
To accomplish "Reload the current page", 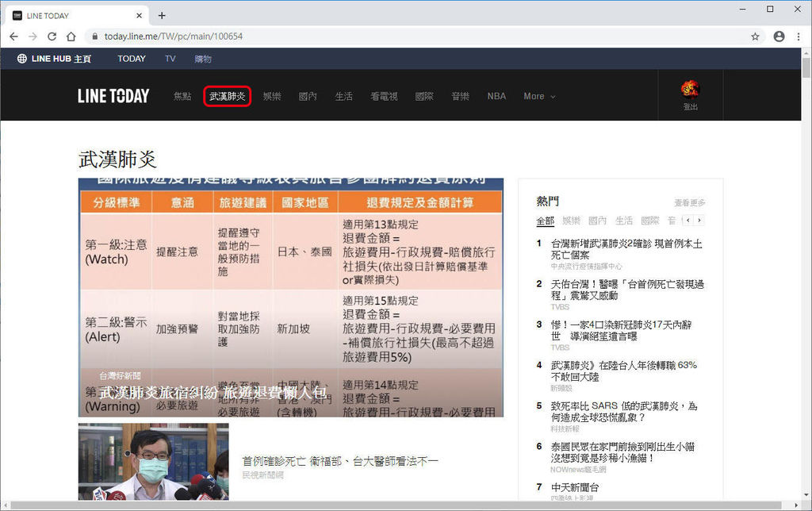I will click(x=52, y=36).
